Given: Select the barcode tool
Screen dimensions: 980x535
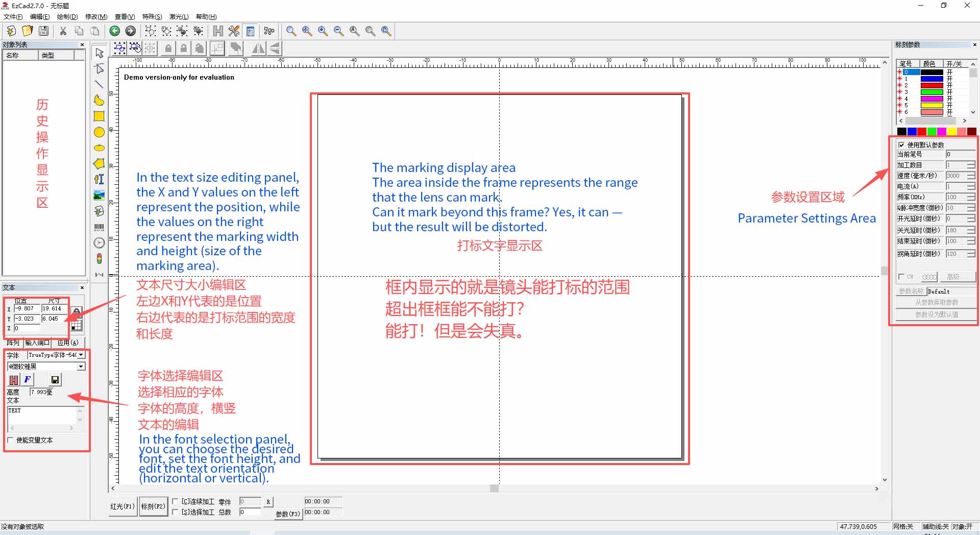Looking at the screenshot, I should [x=99, y=227].
